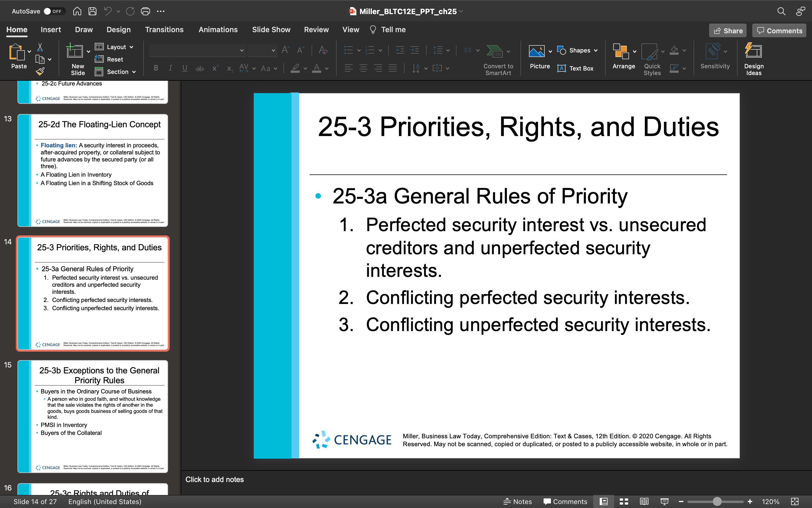
Task: Center align the text
Action: 363,68
